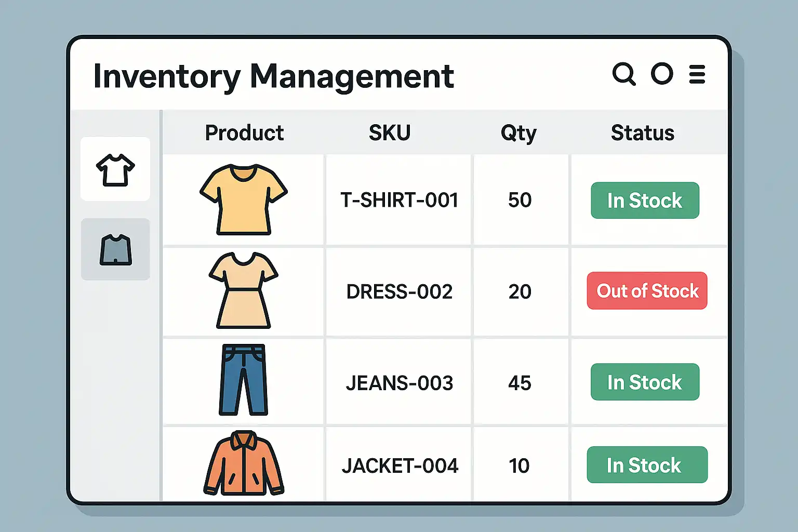Click In Stock badge for T-SHIRT-001
Viewport: 798px width, 532px height.
(x=645, y=201)
